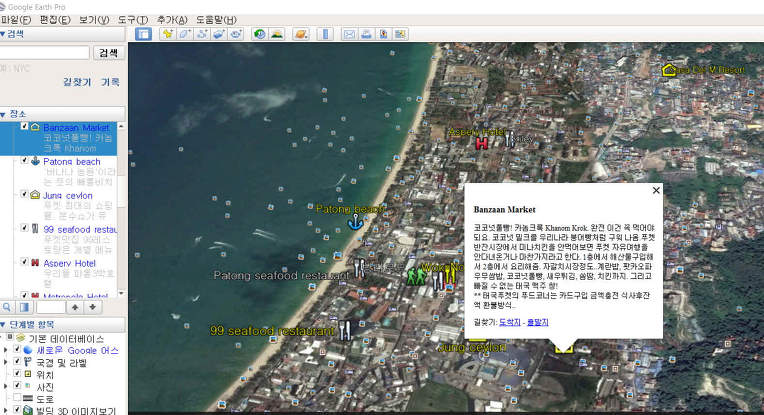Toggle sunlight with the sunrise landscape icon
This screenshot has height=415, width=764.
[x=277, y=34]
